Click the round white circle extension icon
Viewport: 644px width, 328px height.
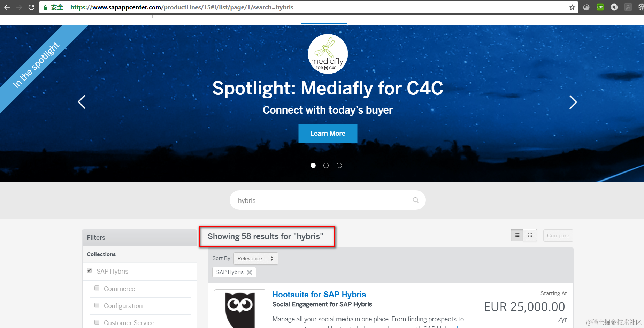click(x=614, y=7)
